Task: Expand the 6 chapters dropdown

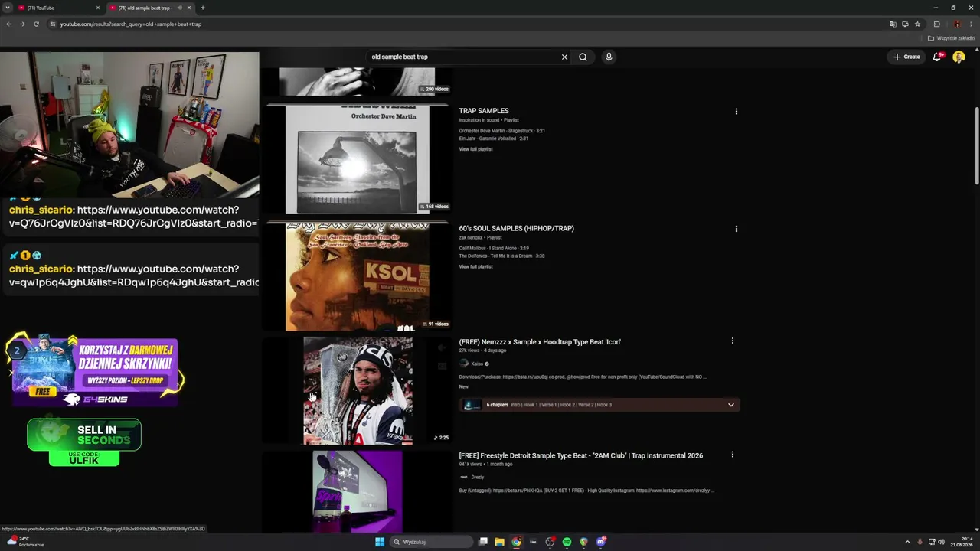Action: (x=730, y=405)
